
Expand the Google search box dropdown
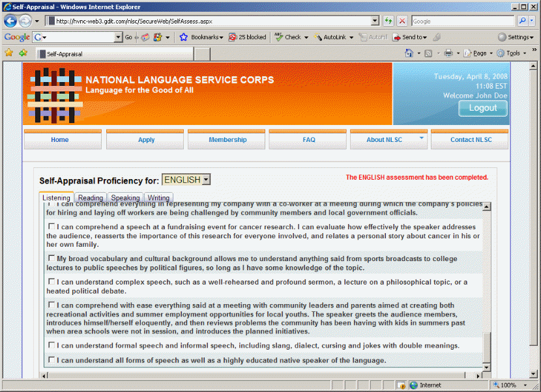point(118,37)
